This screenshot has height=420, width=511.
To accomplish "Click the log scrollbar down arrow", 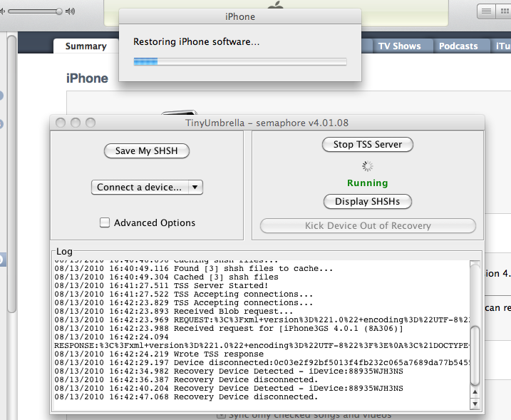I will pyautogui.click(x=475, y=404).
